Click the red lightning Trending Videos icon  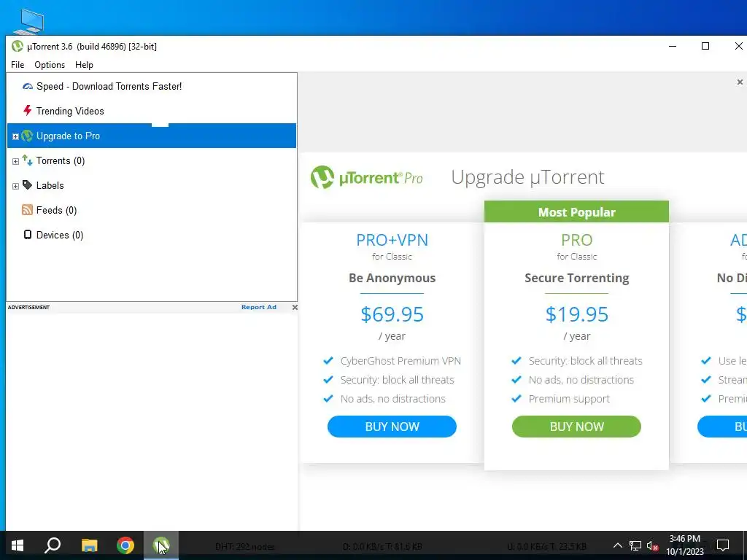[28, 111]
